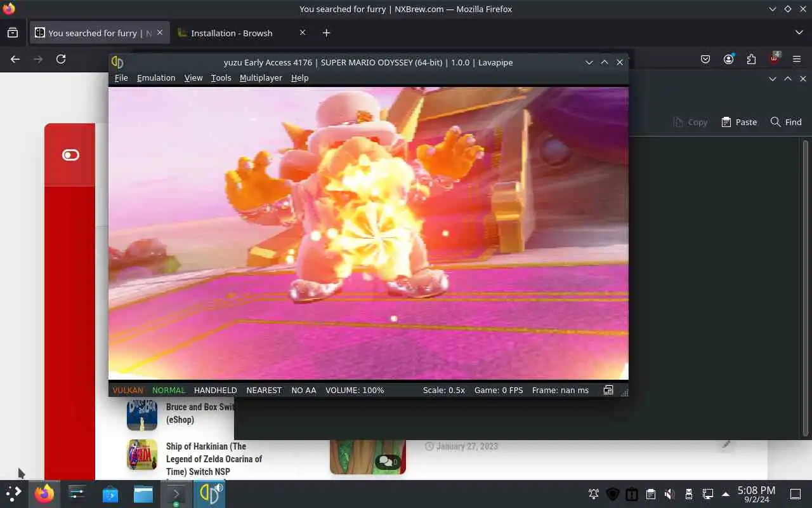Click Paste in the terminal window toolbar

click(739, 122)
